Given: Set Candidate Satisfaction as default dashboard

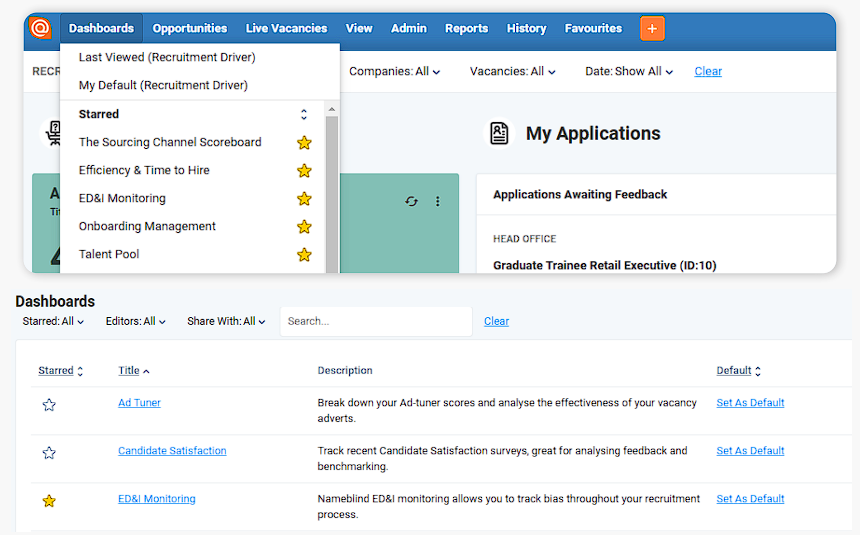Looking at the screenshot, I should (x=750, y=450).
